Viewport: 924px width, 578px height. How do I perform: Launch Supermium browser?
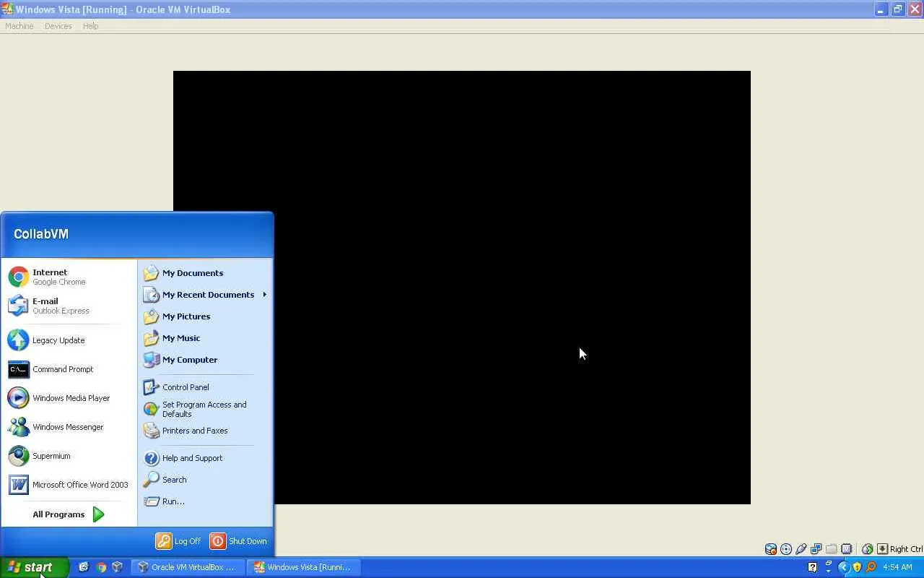click(x=69, y=456)
